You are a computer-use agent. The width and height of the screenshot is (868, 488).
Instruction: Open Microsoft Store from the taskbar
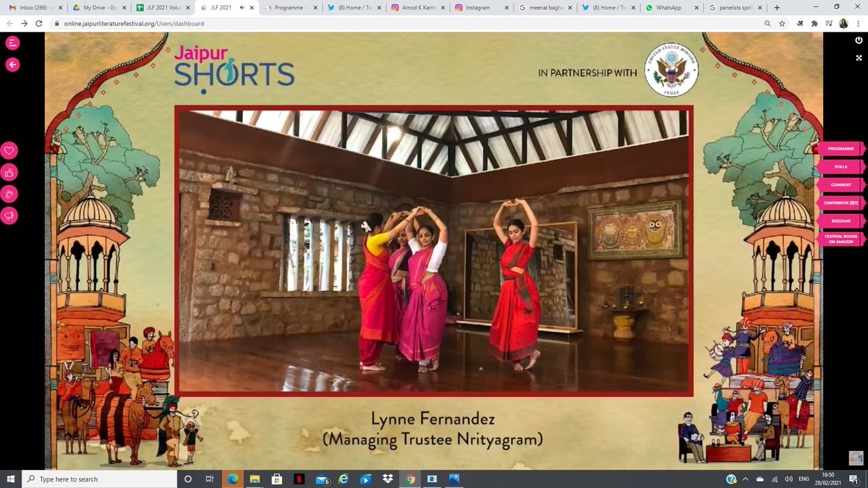[276, 479]
